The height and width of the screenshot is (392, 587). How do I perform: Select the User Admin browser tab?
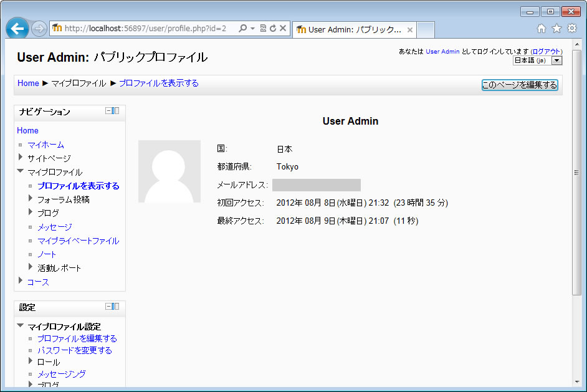(x=353, y=29)
